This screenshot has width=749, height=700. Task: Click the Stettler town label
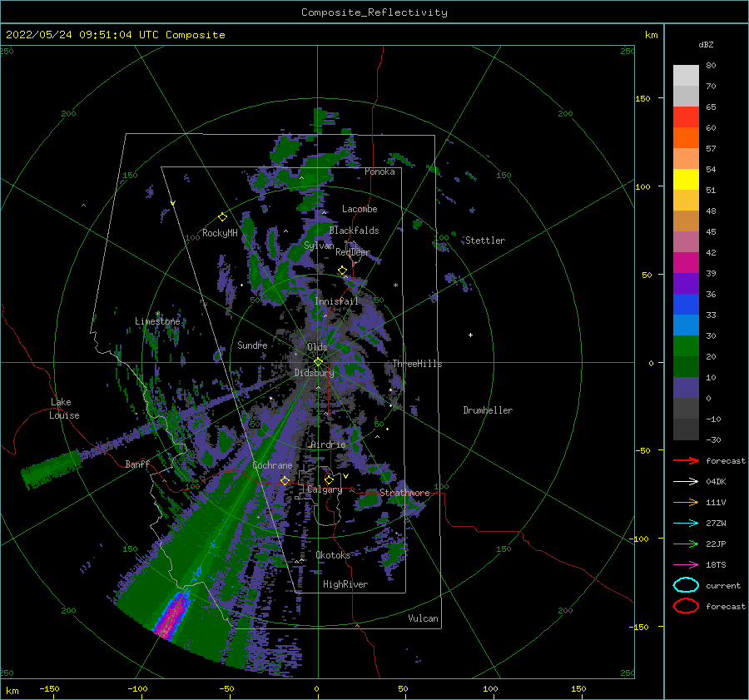(x=485, y=241)
